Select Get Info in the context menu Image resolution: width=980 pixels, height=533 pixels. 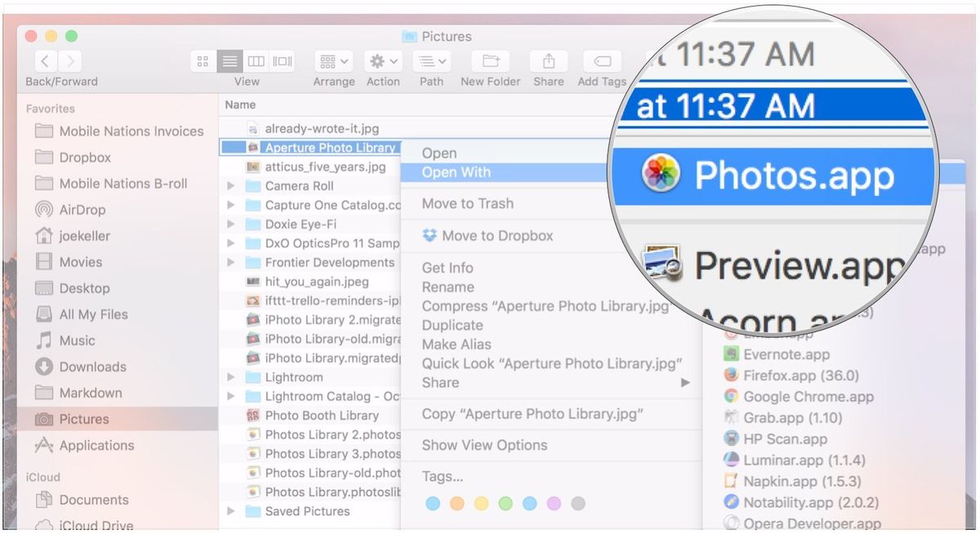click(x=447, y=267)
